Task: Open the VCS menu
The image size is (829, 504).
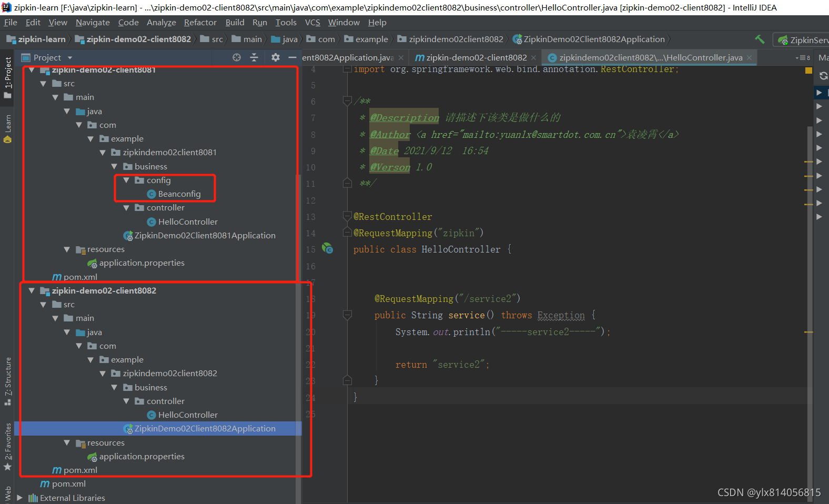Action: click(312, 23)
